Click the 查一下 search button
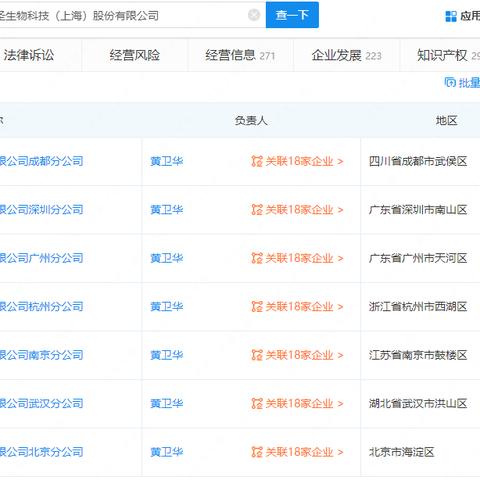The image size is (480, 480). pyautogui.click(x=292, y=15)
